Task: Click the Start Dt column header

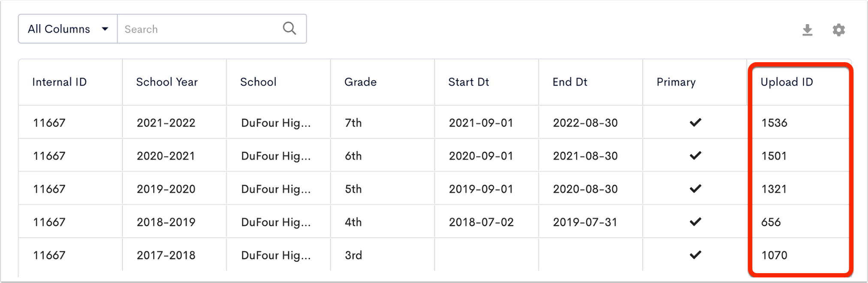Action: [468, 82]
